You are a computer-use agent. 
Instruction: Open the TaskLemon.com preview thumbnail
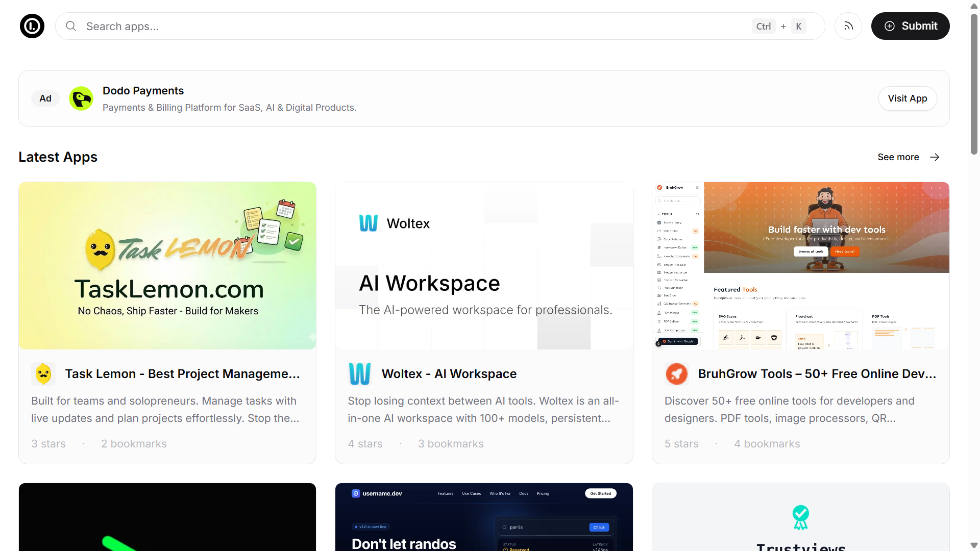(x=167, y=265)
